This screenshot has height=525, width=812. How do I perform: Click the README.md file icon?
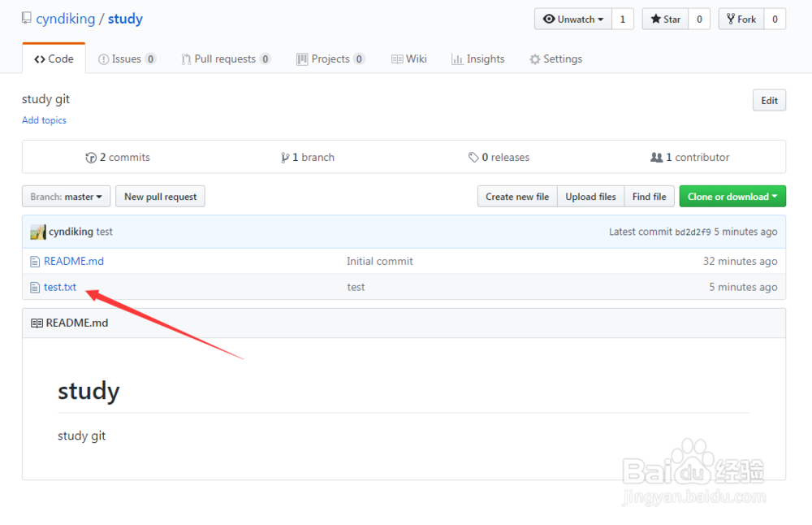[35, 262]
